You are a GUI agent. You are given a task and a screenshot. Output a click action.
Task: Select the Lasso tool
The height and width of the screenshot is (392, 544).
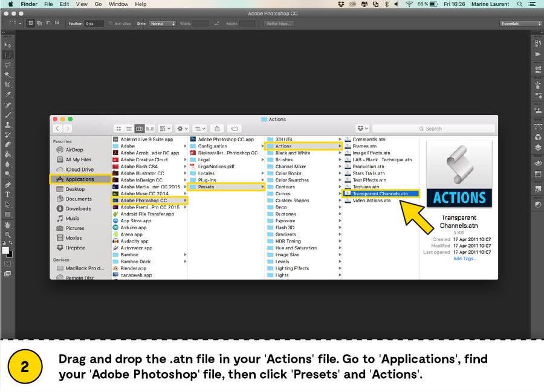[x=8, y=65]
